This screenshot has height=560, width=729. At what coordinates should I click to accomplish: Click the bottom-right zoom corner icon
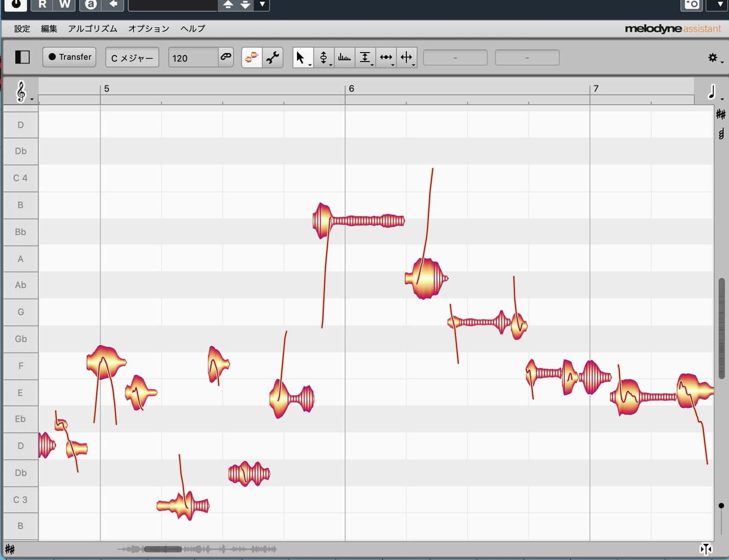pos(706,549)
